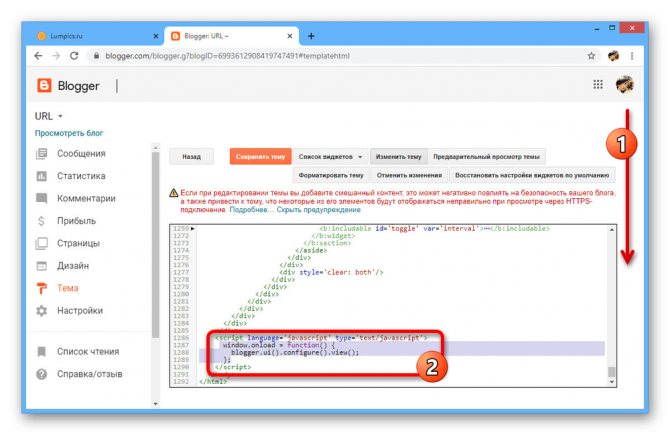Open the Google apps grid
670x435 pixels.
point(598,85)
